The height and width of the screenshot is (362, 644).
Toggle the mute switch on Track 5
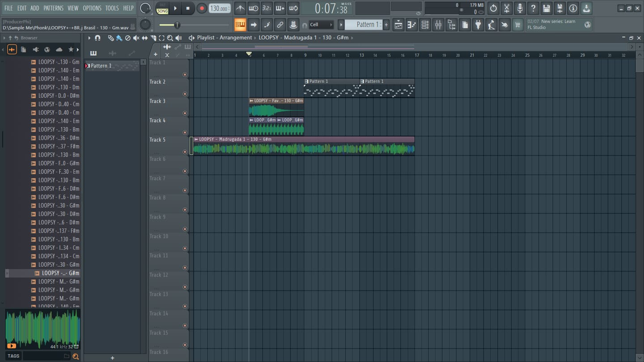coord(185,152)
